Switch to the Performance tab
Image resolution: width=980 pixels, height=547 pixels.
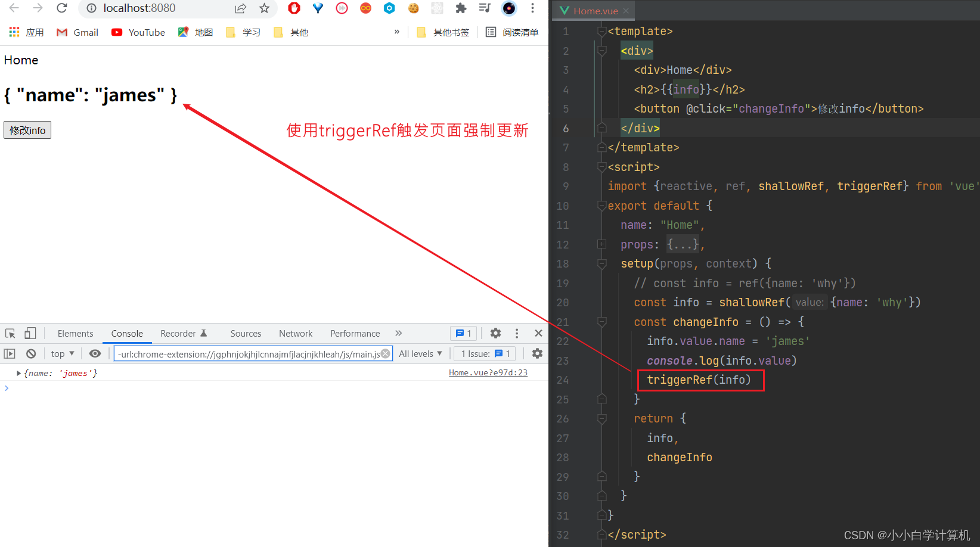355,334
